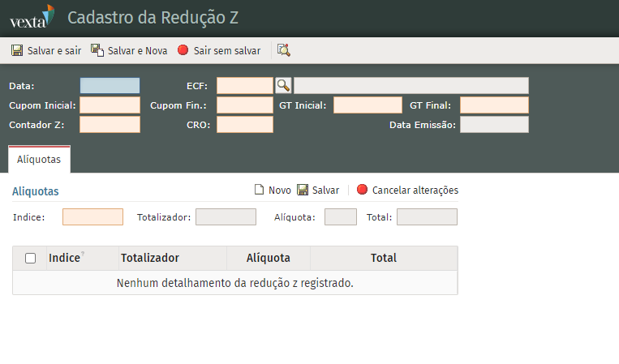
Task: Click the Novo blank page icon
Action: pyautogui.click(x=260, y=190)
